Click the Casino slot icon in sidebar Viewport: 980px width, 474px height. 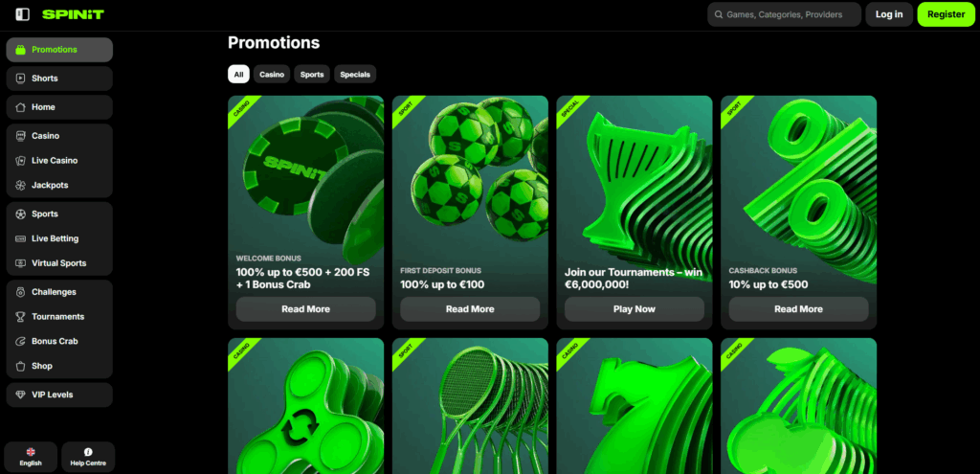[x=21, y=136]
